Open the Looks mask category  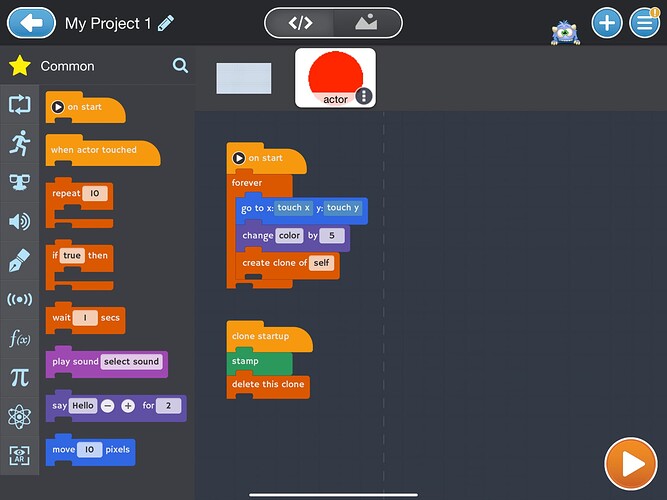pos(20,183)
